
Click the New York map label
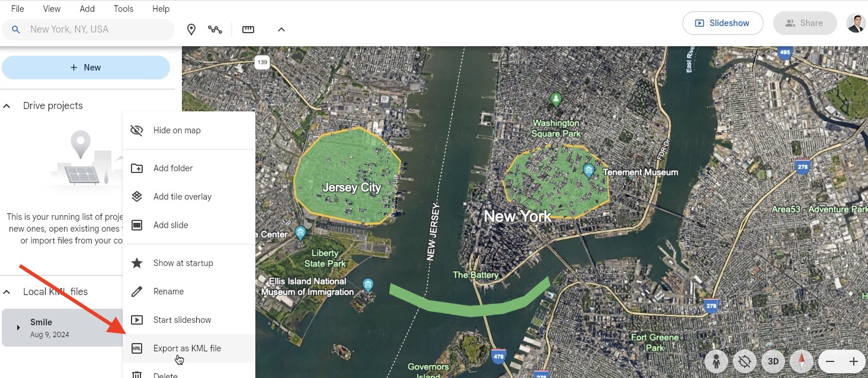pyautogui.click(x=517, y=216)
